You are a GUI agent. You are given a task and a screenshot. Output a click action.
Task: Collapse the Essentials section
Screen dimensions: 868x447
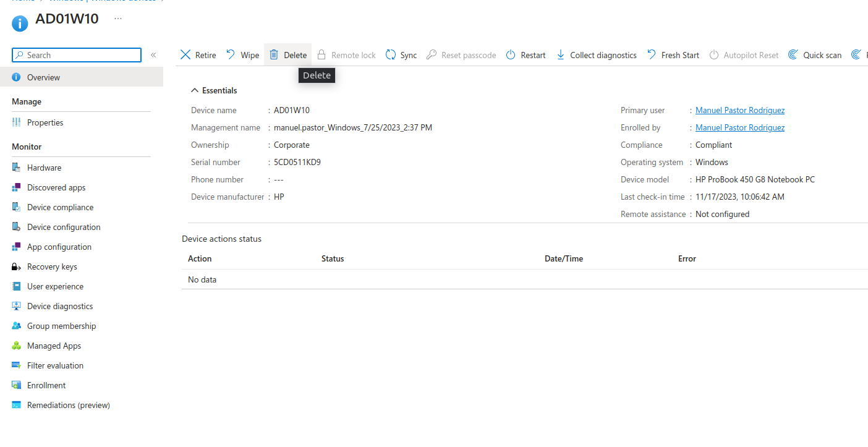point(195,90)
